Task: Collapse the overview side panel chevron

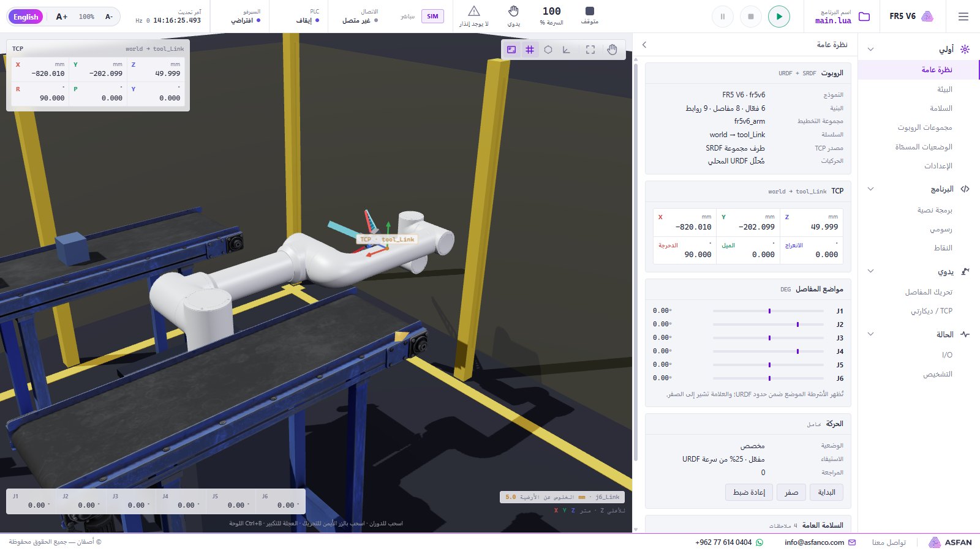Action: point(644,45)
